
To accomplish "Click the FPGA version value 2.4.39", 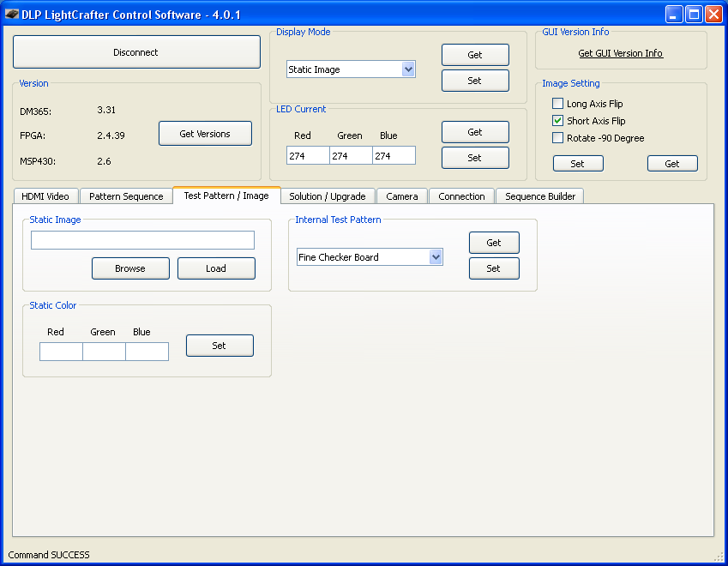I will pos(111,135).
